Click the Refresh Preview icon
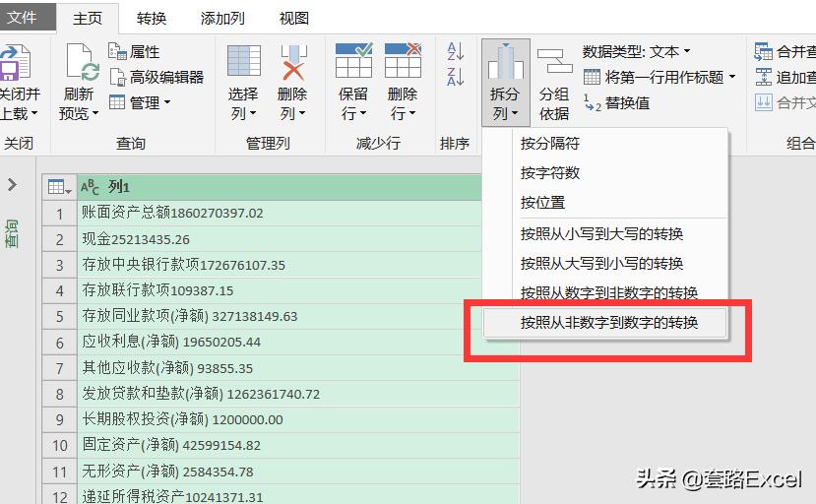The width and height of the screenshot is (816, 504). coord(83,62)
